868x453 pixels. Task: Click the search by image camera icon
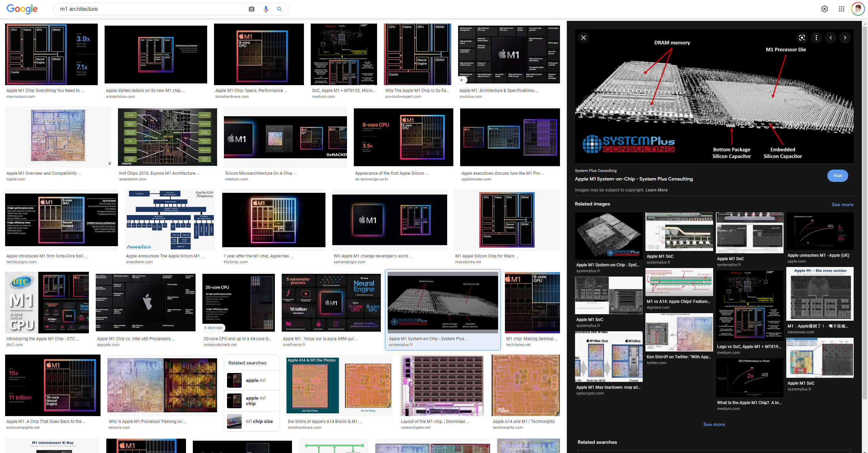(252, 9)
